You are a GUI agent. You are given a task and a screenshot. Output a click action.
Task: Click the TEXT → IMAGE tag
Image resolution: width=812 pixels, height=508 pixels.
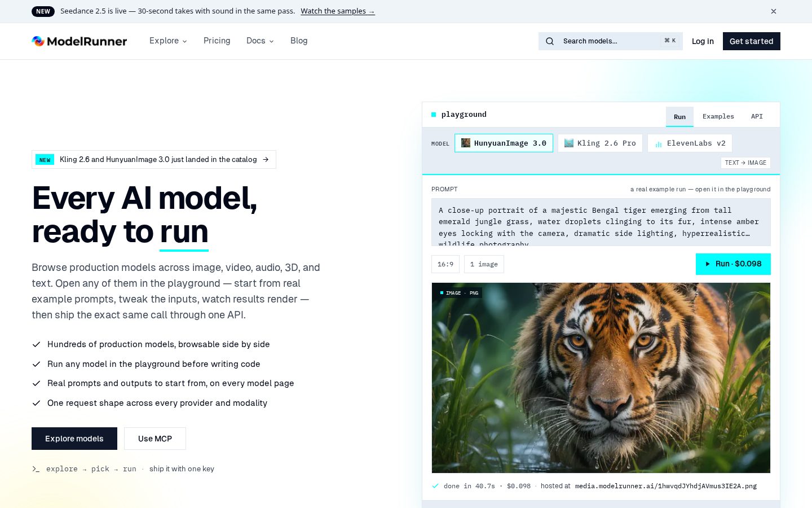pos(745,163)
